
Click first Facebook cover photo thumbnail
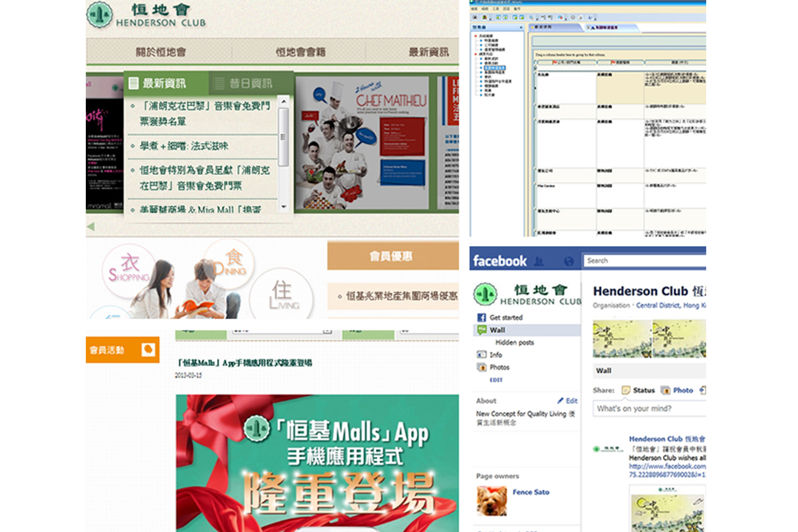[622, 339]
